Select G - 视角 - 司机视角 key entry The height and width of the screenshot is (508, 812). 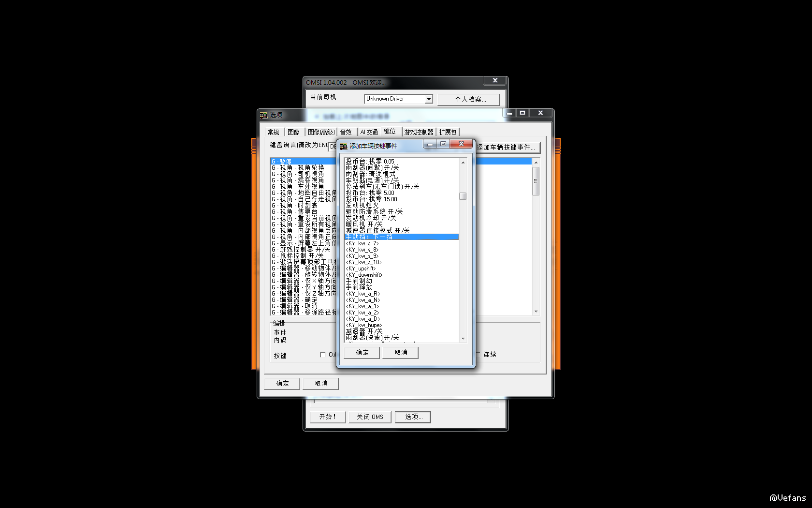tap(303, 174)
